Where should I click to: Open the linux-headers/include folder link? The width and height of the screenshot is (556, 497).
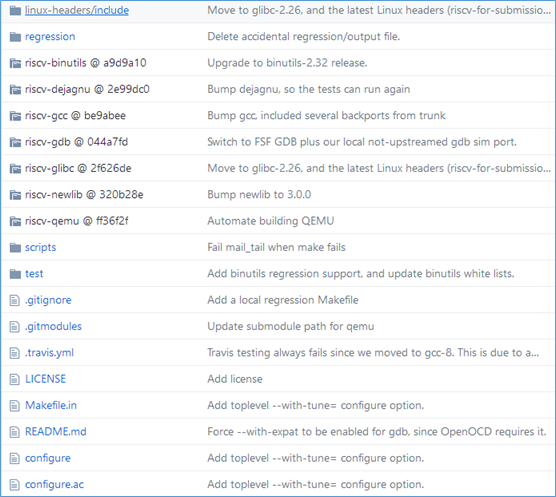77,10
